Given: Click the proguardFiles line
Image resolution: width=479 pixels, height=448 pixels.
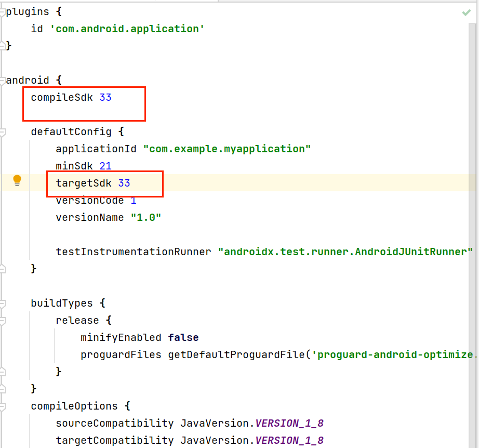Looking at the screenshot, I should coord(208,354).
